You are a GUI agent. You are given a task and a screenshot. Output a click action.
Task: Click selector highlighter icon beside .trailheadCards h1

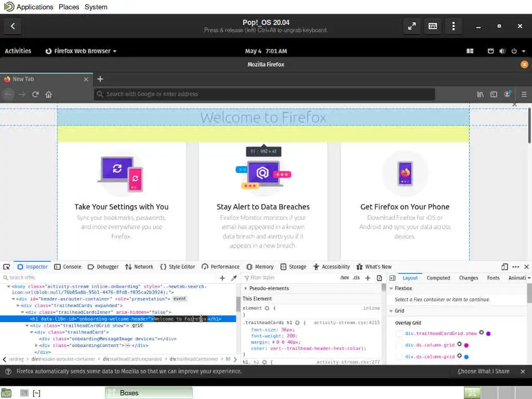[297, 323]
